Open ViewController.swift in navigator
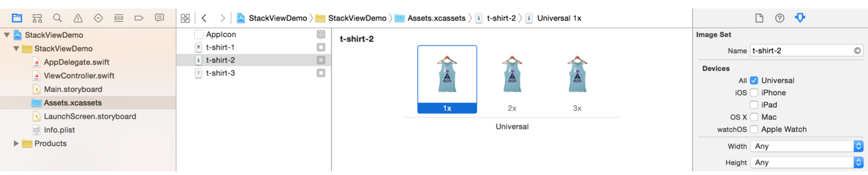868x175 pixels. coord(79,76)
